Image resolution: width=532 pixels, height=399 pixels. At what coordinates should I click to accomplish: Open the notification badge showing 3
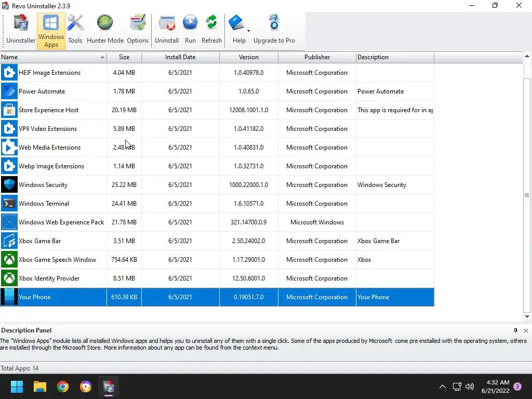(x=517, y=387)
